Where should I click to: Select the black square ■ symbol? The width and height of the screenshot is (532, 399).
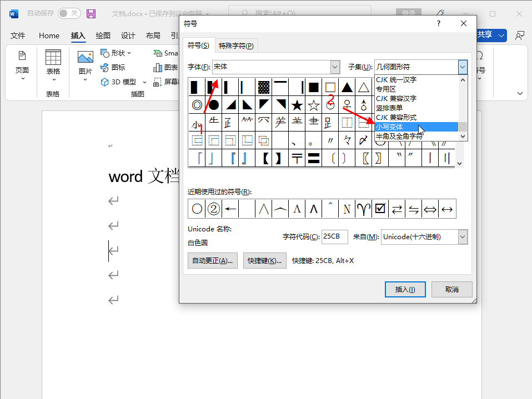point(314,88)
